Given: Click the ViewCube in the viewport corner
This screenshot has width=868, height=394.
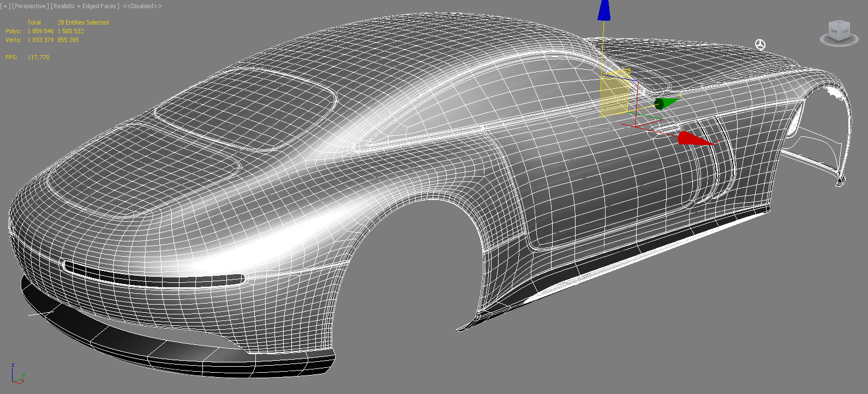Looking at the screenshot, I should (839, 30).
